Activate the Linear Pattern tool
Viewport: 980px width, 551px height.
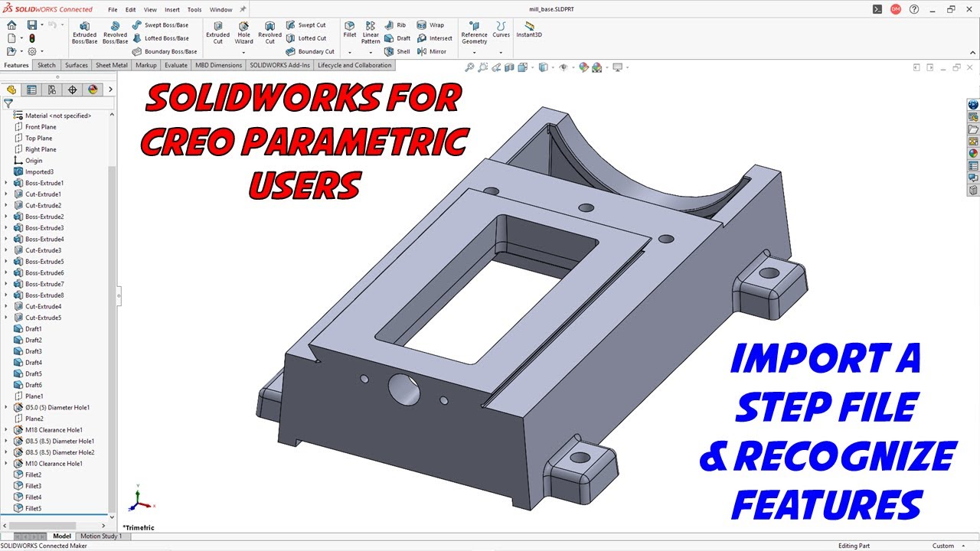point(371,32)
